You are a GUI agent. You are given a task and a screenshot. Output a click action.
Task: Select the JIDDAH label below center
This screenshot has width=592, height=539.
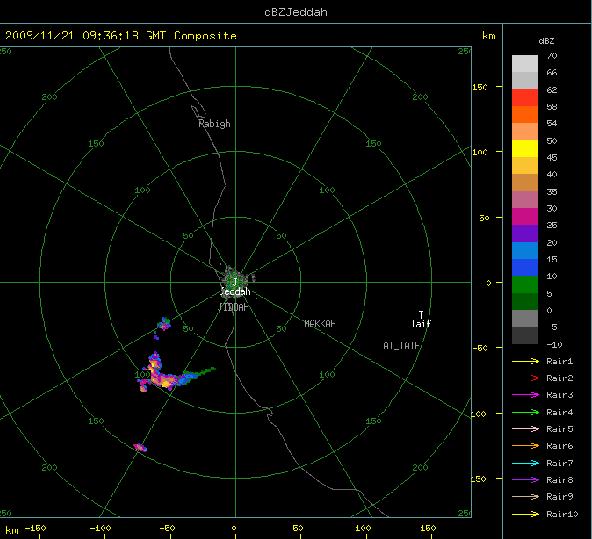point(233,307)
